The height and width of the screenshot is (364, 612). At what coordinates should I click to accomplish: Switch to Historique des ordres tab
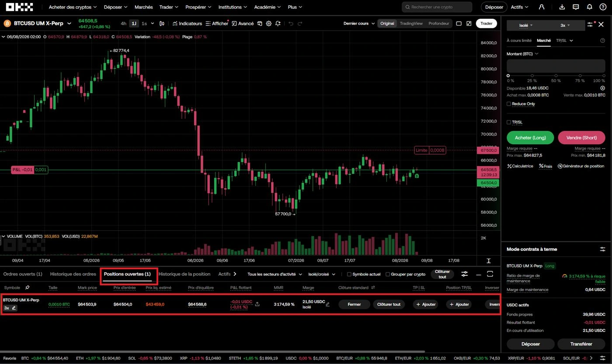click(73, 274)
